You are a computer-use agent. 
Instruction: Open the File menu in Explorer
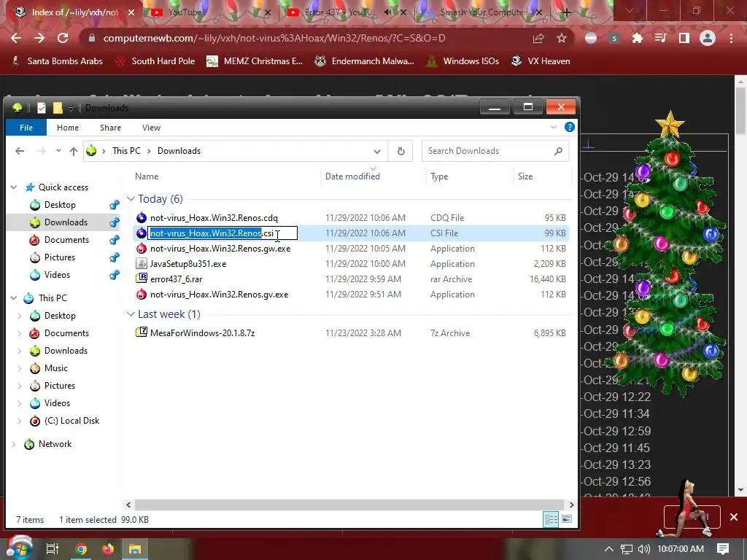[x=26, y=128]
